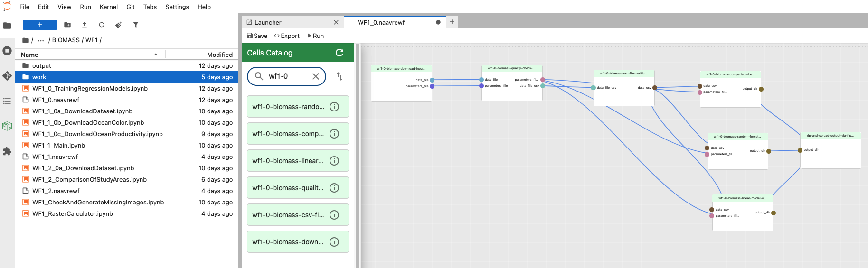Click the new launcher plus button
This screenshot has width=868, height=268.
[40, 25]
